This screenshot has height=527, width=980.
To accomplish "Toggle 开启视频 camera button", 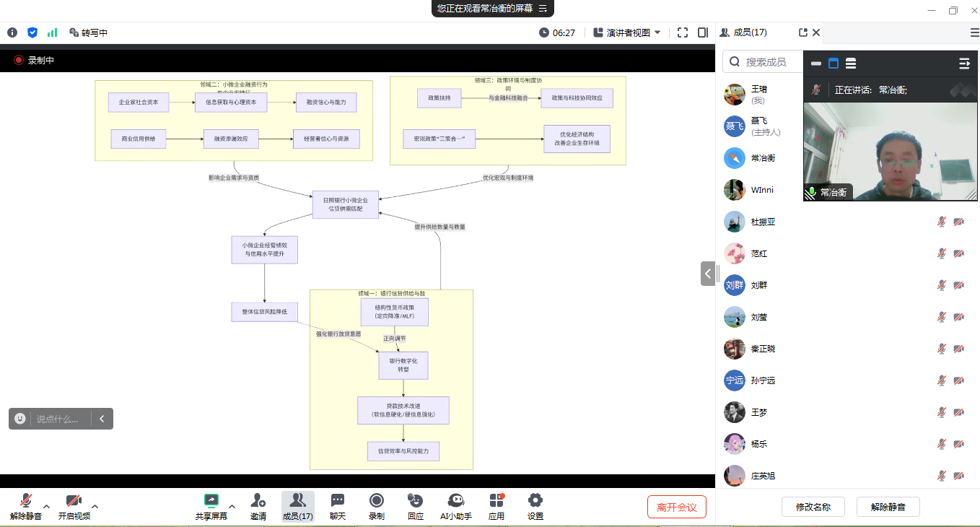I will (x=74, y=506).
